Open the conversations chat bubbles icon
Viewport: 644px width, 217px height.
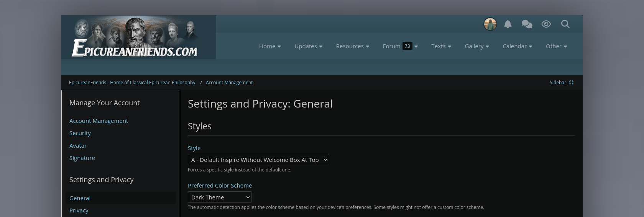tap(527, 24)
